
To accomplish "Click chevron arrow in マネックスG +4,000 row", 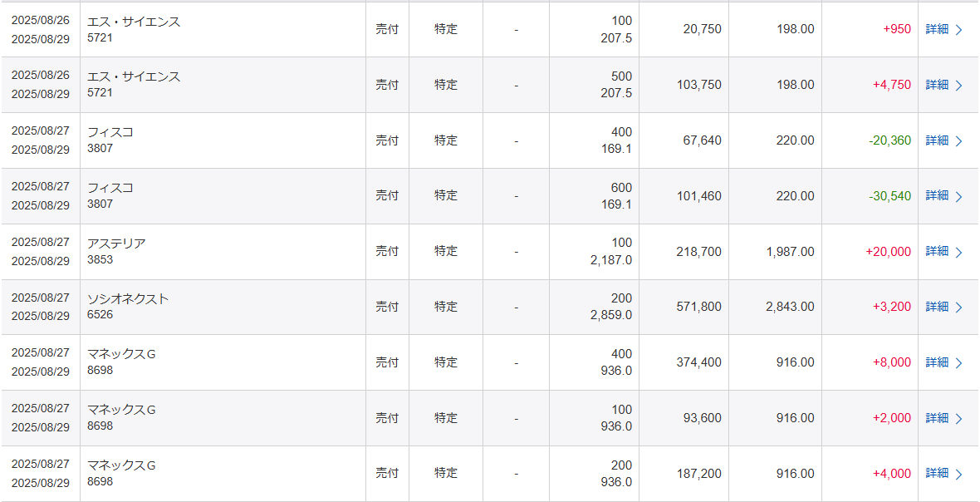I will (x=959, y=475).
